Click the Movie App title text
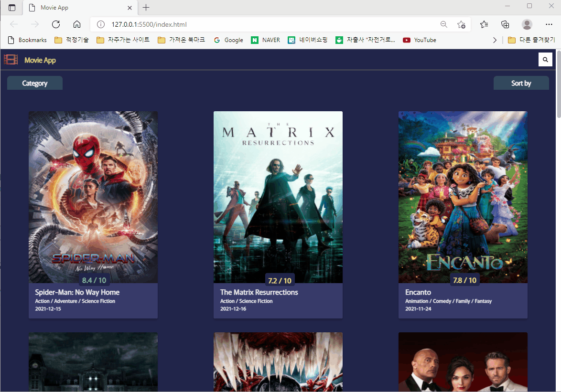This screenshot has width=561, height=392. point(40,60)
